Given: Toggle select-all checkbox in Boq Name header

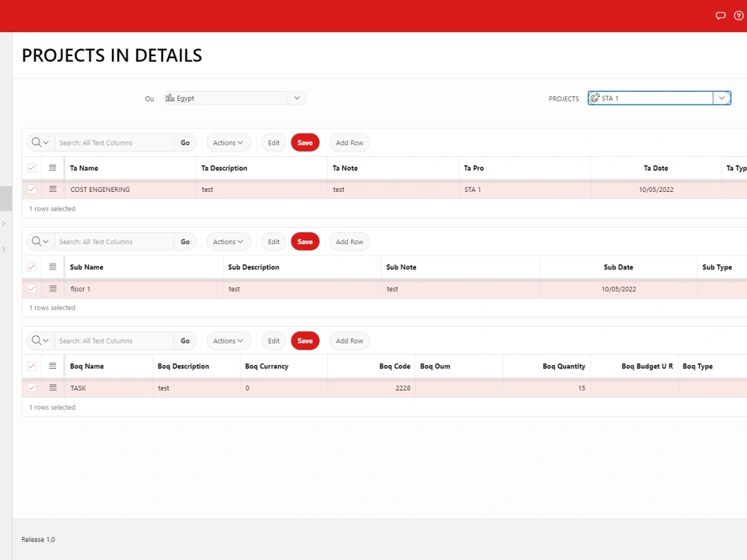Looking at the screenshot, I should coord(32,366).
